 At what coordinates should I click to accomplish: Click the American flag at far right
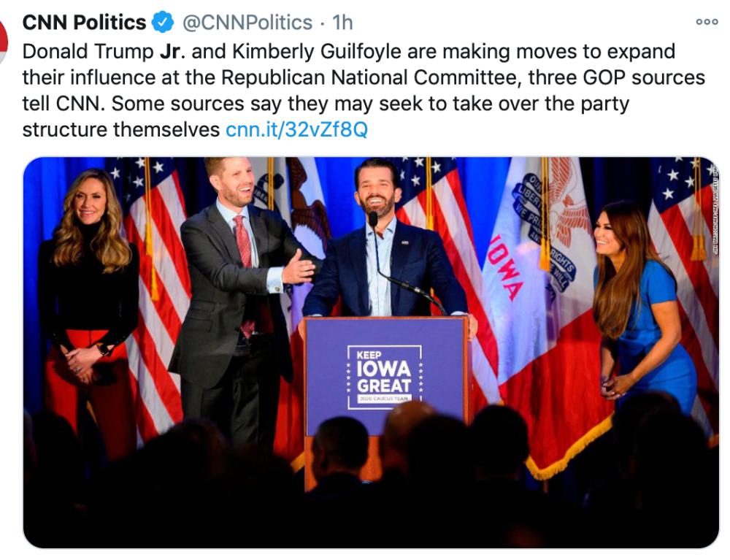(683, 219)
